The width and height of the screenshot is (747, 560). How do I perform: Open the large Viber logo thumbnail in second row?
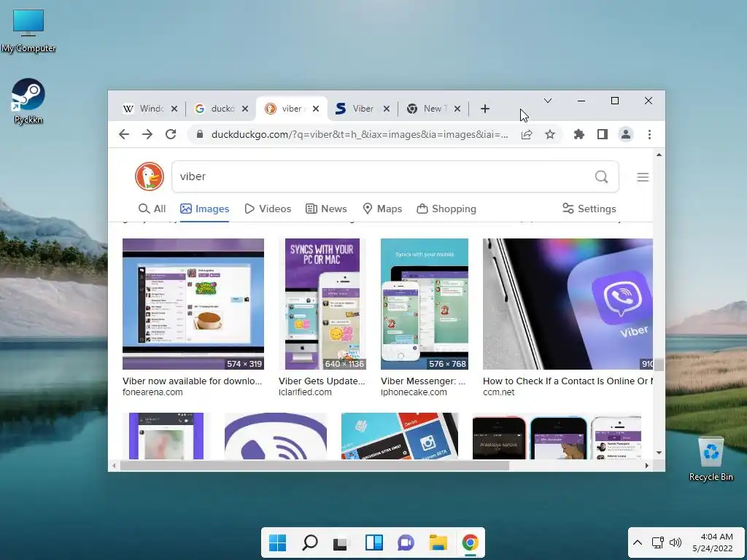tap(276, 436)
